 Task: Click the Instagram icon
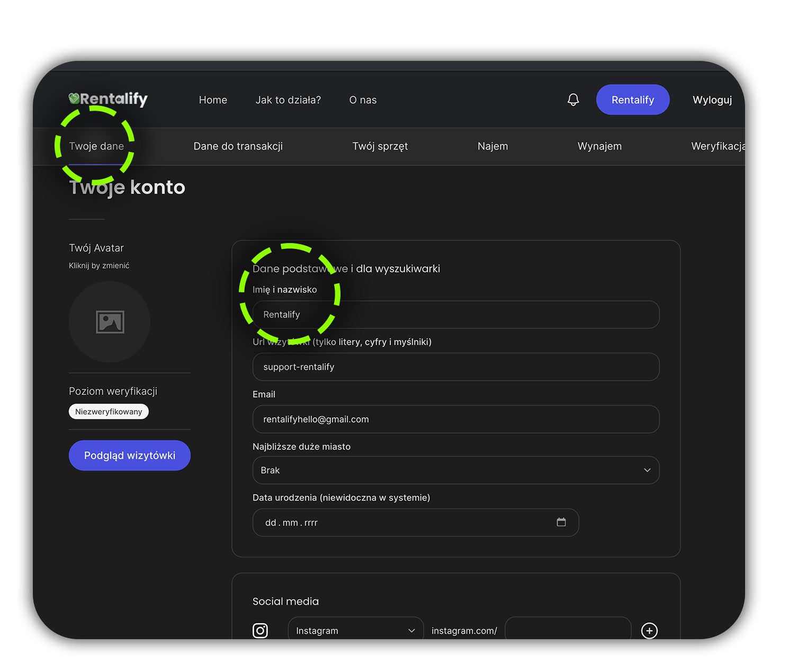pyautogui.click(x=260, y=630)
